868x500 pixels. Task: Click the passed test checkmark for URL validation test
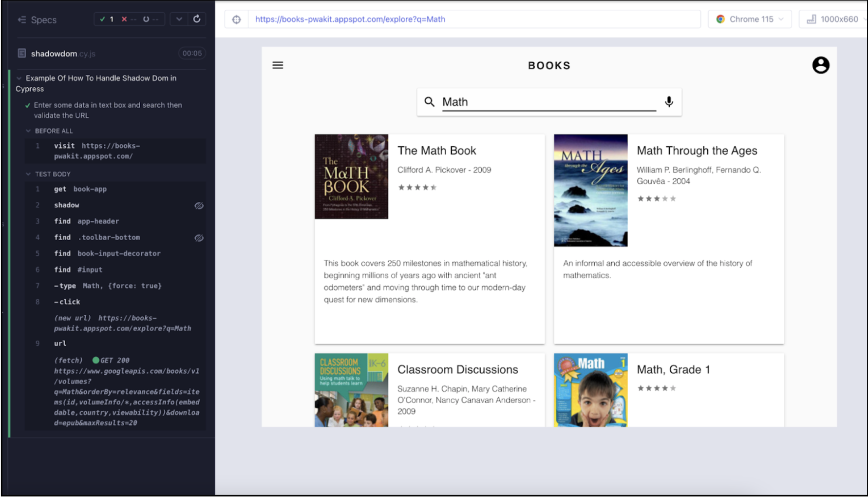[x=28, y=105]
